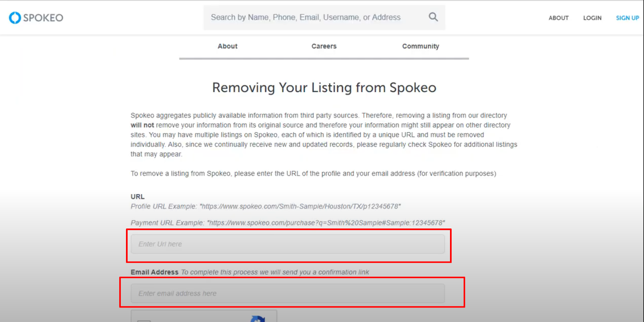Viewport: 644px width, 322px height.
Task: Click the bold URL label
Action: (x=137, y=197)
